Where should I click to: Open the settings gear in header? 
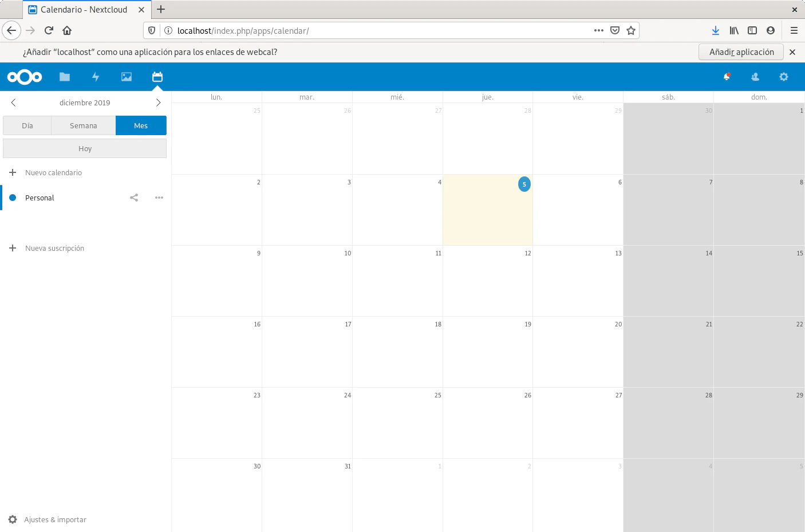pos(784,77)
